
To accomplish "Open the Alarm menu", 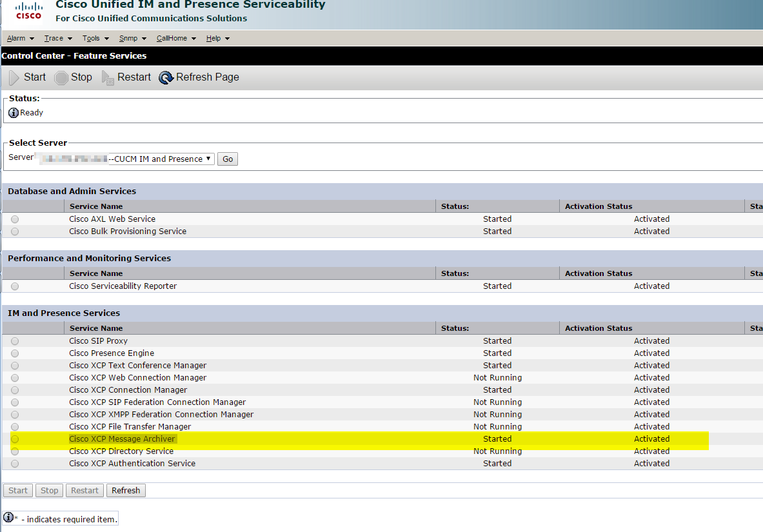I will pos(21,39).
